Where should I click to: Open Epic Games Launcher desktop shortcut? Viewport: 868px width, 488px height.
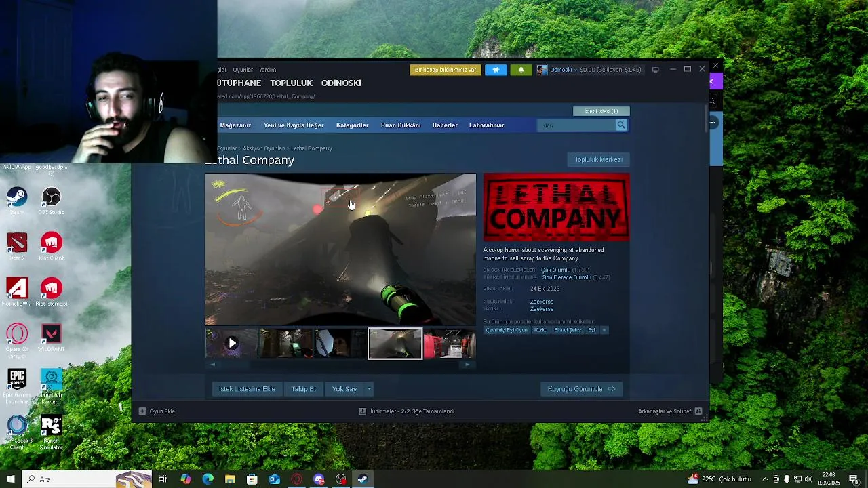pyautogui.click(x=17, y=387)
